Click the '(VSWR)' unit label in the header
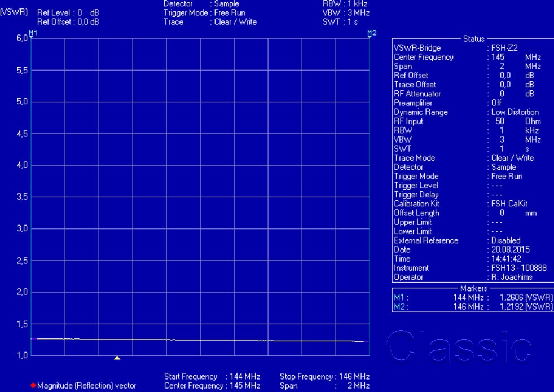554x392 pixels. [14, 12]
